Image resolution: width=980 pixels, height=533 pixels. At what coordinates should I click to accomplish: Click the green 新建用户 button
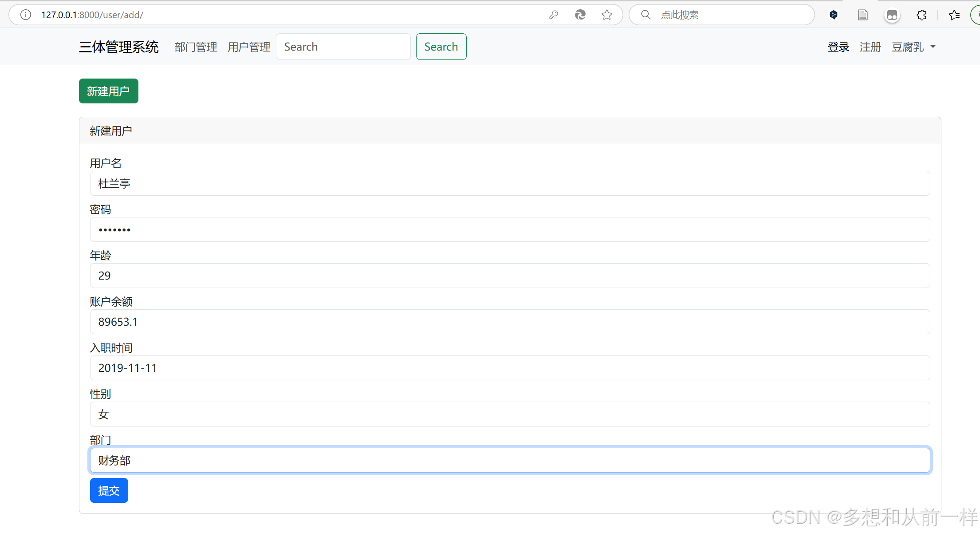pyautogui.click(x=108, y=91)
